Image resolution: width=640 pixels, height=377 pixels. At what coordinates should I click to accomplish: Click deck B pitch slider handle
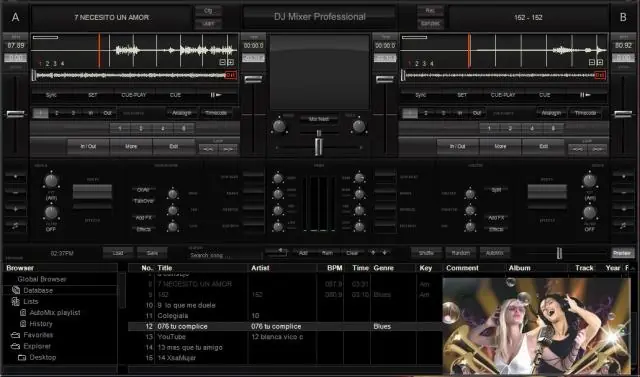point(623,114)
